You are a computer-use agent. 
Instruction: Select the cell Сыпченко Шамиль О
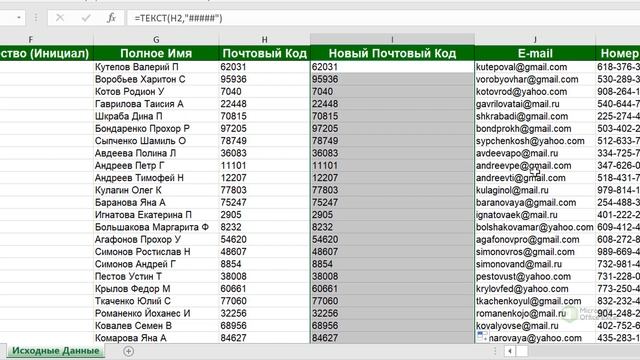click(156, 141)
